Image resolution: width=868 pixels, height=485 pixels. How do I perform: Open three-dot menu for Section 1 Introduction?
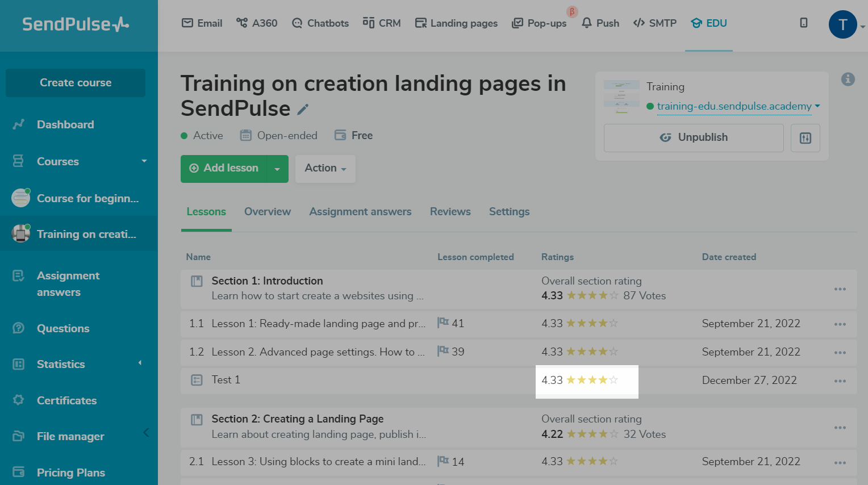(840, 289)
